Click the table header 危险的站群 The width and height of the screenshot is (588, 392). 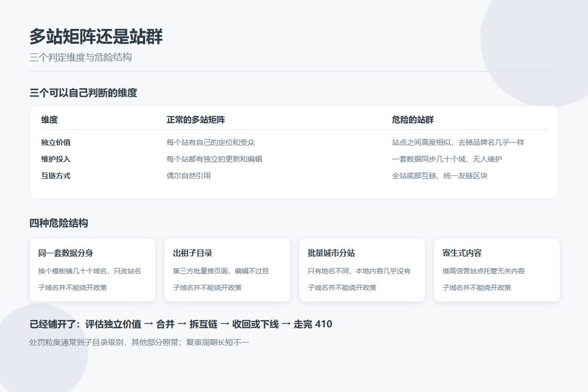pos(413,120)
